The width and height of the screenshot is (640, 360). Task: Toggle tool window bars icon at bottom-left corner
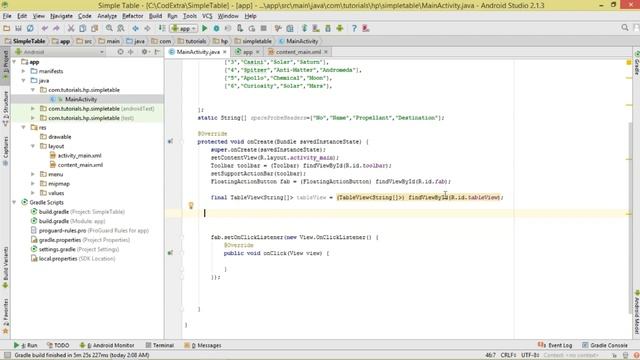(7, 355)
